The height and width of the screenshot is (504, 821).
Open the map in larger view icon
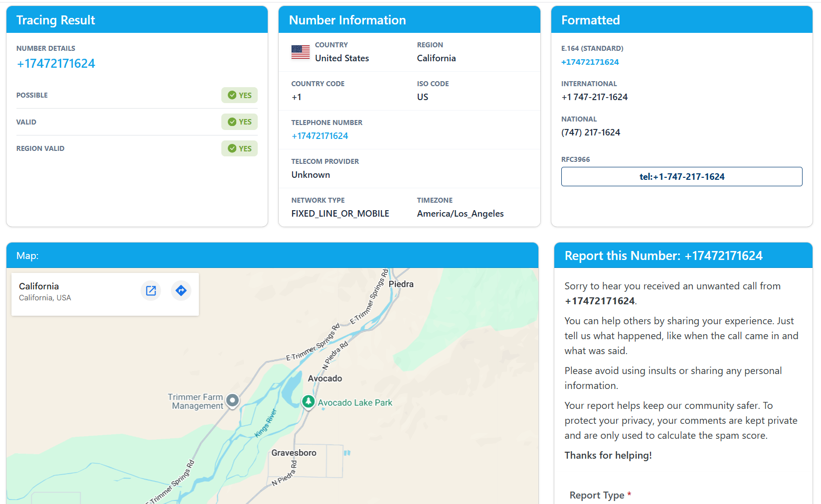click(x=151, y=290)
